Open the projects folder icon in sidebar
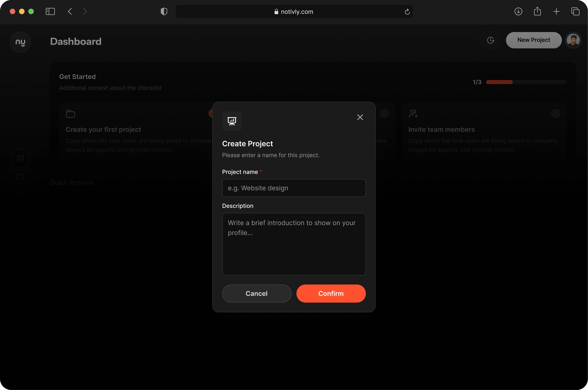This screenshot has height=390, width=588. 20,176
